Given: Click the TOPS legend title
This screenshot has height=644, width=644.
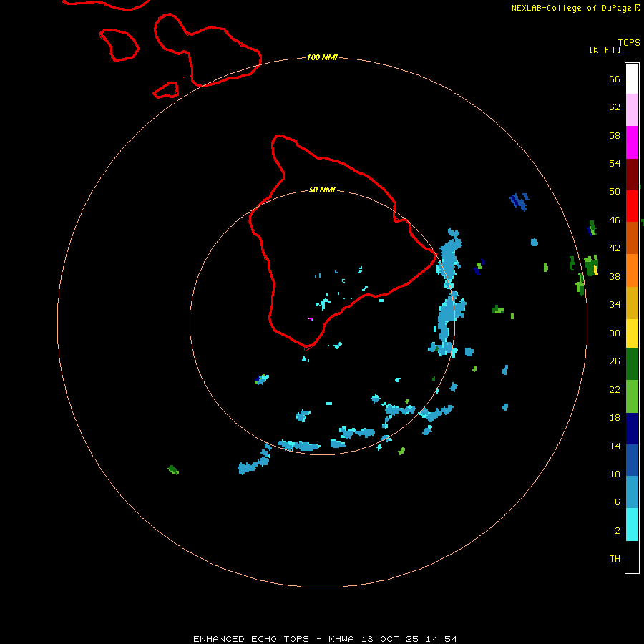Looking at the screenshot, I should [x=629, y=43].
